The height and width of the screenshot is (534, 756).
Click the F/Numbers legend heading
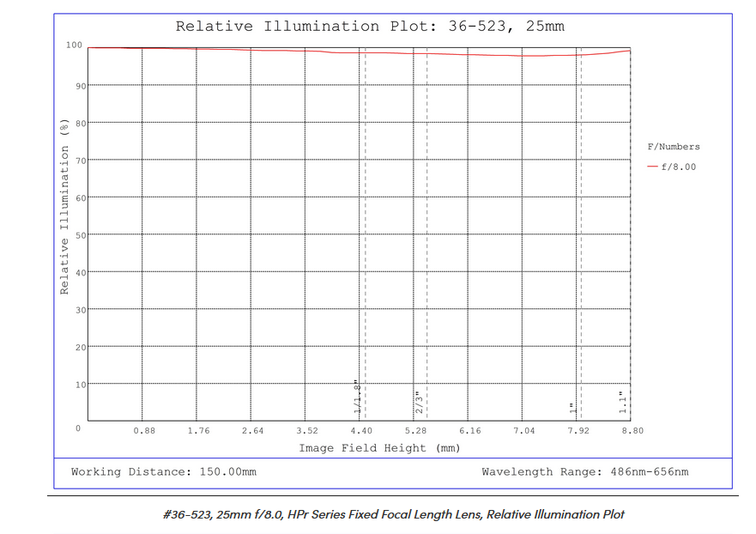click(x=673, y=147)
